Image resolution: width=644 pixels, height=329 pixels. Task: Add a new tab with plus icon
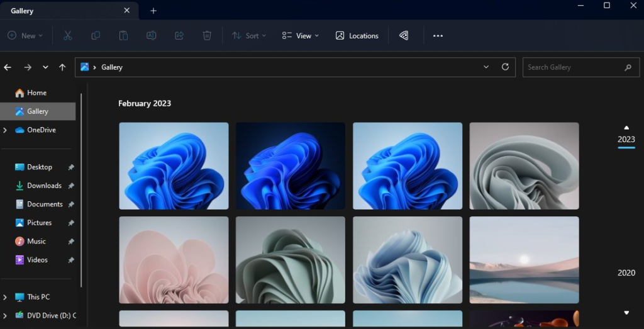[153, 11]
